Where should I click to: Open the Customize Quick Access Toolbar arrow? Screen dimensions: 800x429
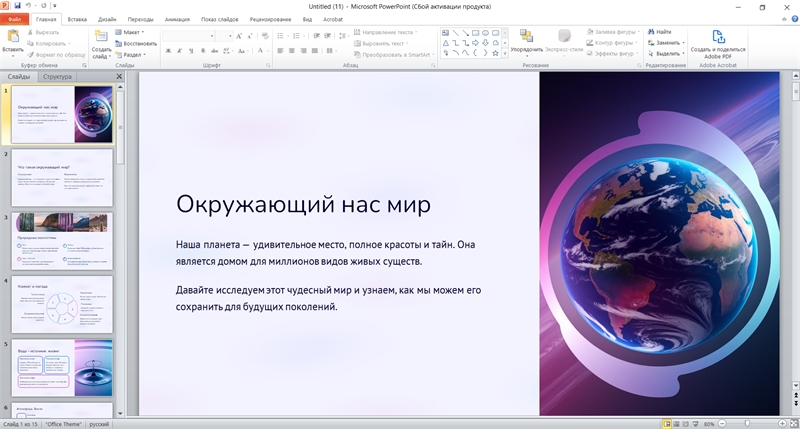coord(55,6)
